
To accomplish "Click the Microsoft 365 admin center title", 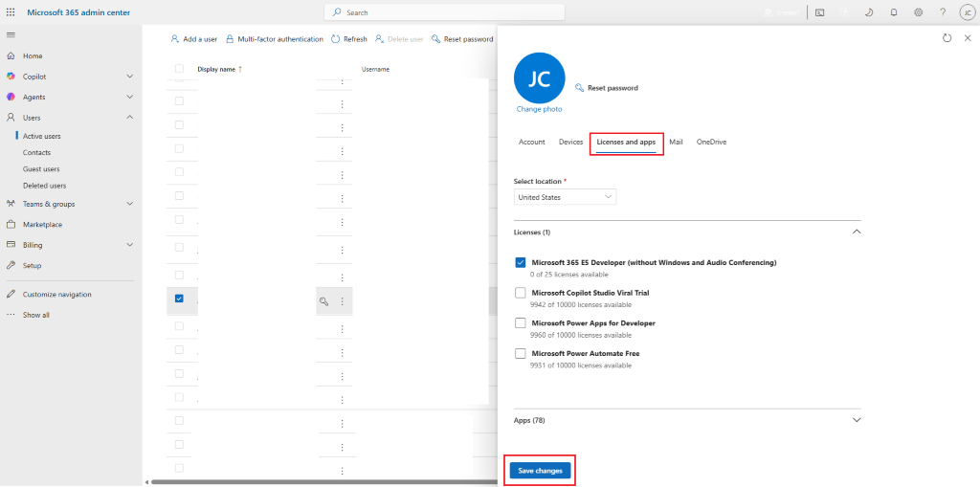I will pyautogui.click(x=78, y=11).
